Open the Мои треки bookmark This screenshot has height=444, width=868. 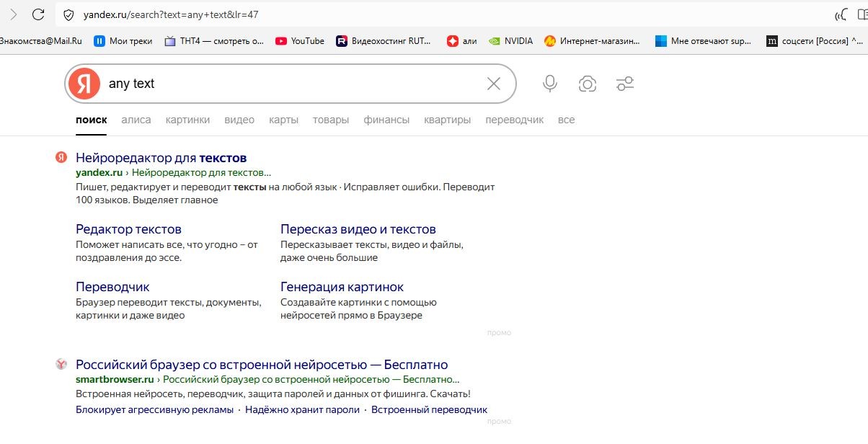123,41
